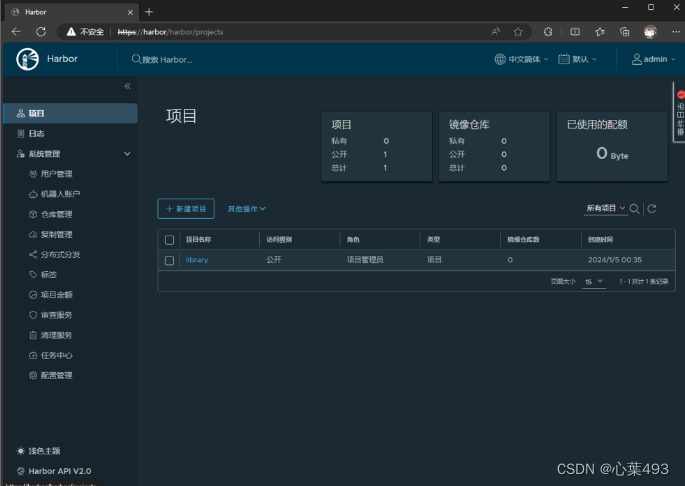Viewport: 685px width, 486px height.
Task: Open 清理服务 cleanup page
Action: point(56,335)
